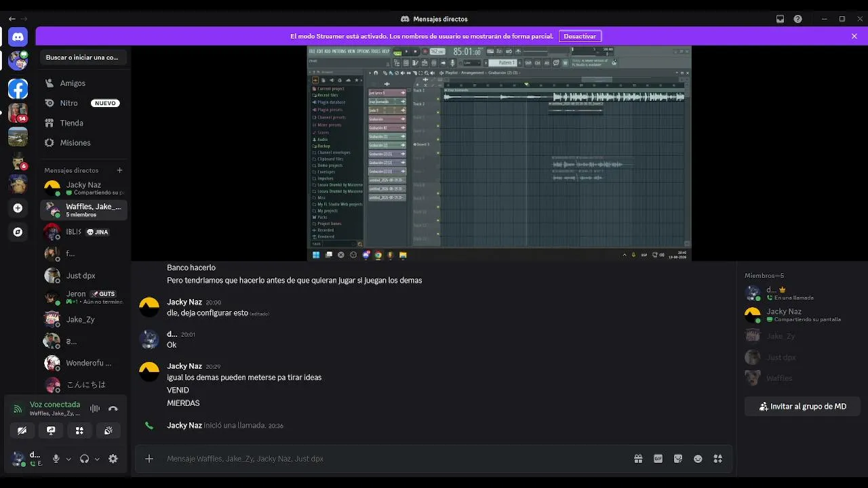Open Discord home direct messages icon
Viewport: 868px width, 488px height.
[x=18, y=37]
